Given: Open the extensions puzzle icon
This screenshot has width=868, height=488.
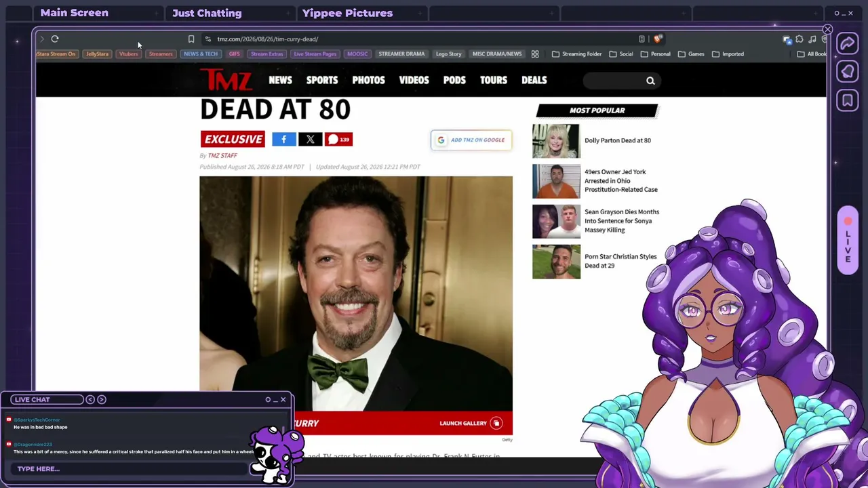Looking at the screenshot, I should pyautogui.click(x=800, y=39).
